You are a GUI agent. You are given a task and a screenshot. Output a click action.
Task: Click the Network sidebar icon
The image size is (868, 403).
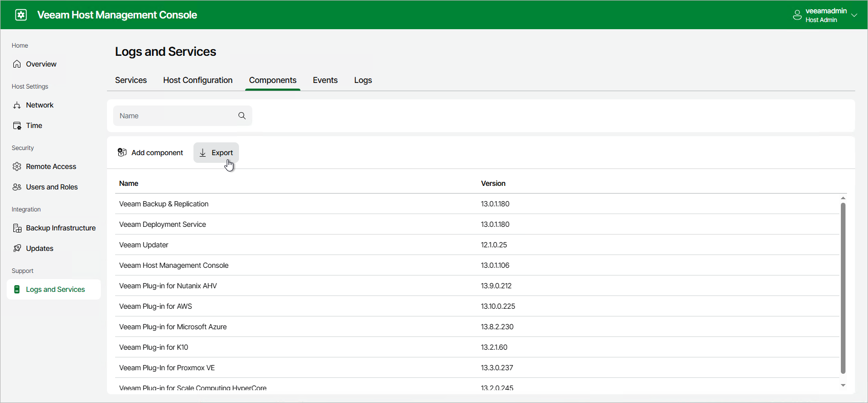[x=17, y=105]
